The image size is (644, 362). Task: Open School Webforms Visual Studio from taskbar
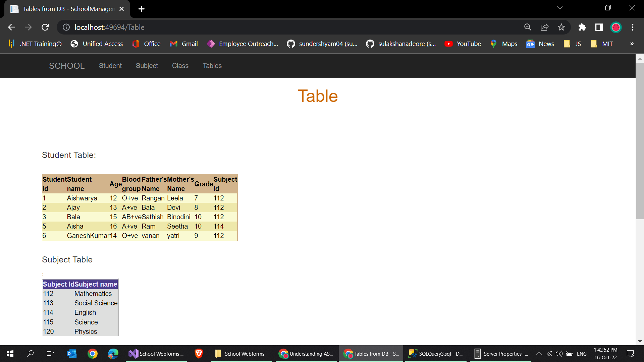[156, 354]
